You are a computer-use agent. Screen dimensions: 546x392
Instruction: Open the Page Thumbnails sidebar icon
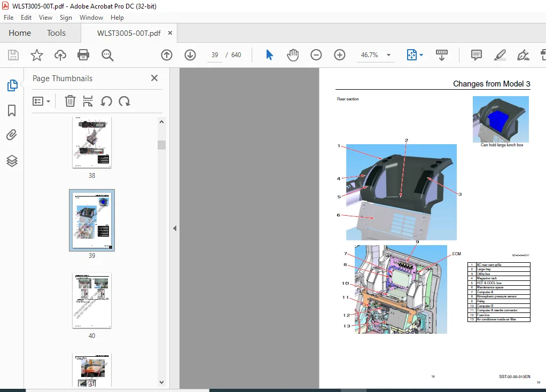click(x=12, y=85)
